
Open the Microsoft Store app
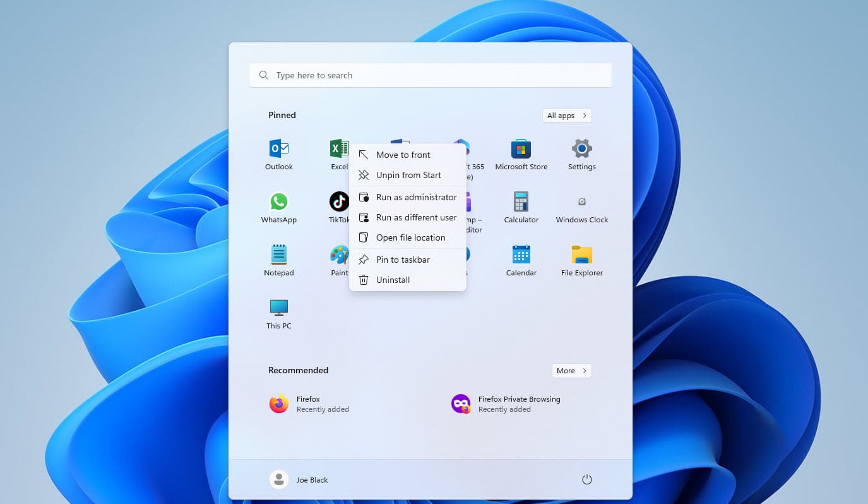coord(521,155)
